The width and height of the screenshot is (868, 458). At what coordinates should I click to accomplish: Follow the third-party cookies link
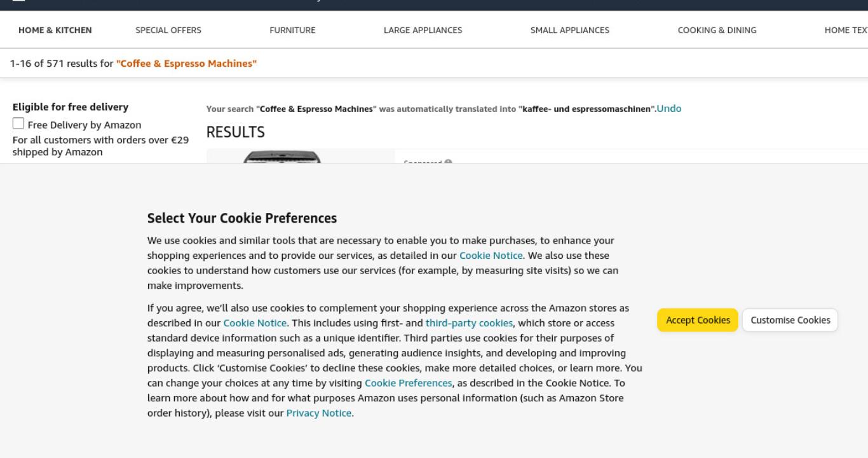coord(469,323)
